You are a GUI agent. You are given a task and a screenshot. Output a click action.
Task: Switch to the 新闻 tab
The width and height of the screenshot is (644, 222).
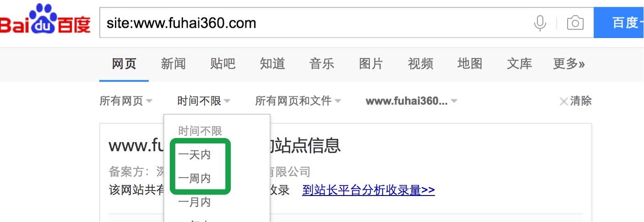173,64
